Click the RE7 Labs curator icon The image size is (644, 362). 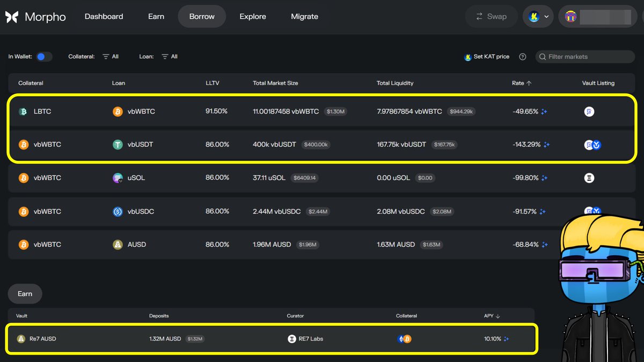point(292,338)
